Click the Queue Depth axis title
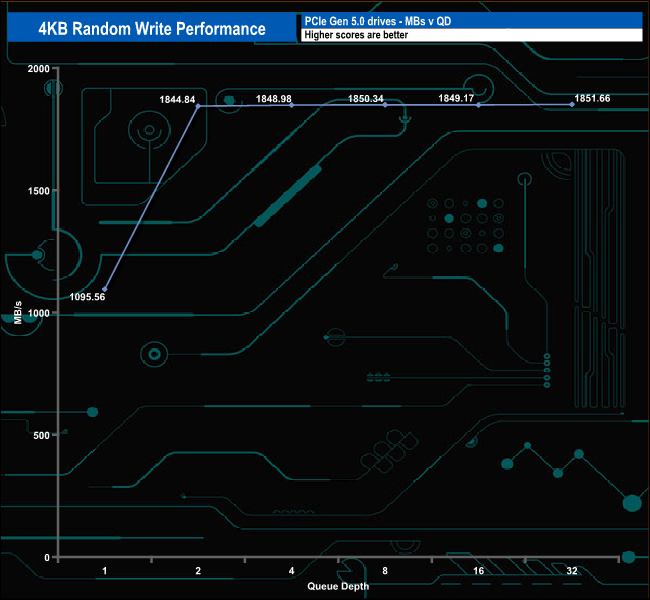The height and width of the screenshot is (600, 650). pos(338,586)
